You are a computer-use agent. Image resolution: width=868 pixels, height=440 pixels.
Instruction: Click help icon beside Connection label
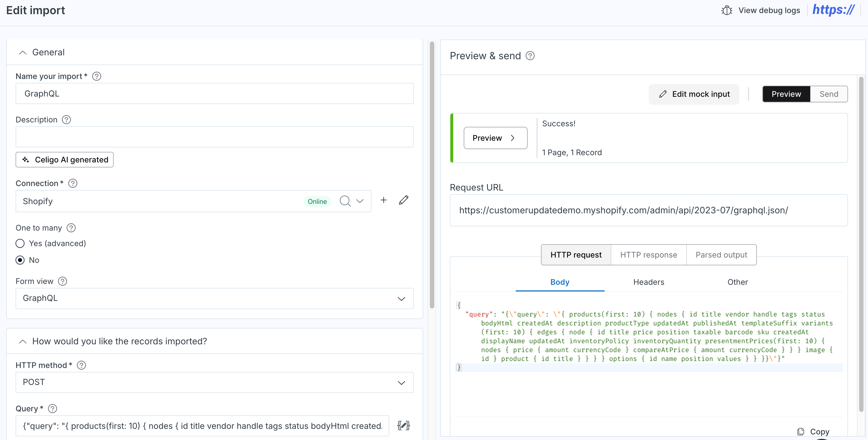73,183
